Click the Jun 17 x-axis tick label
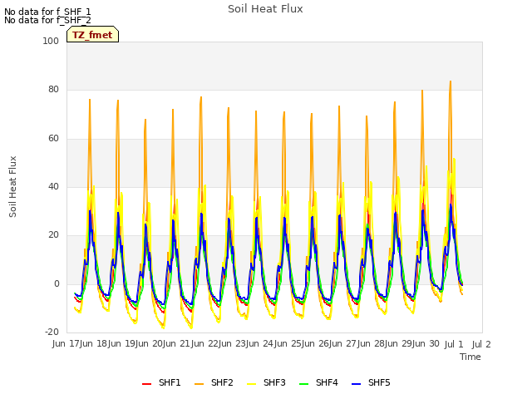This screenshot has height=399, width=532. (66, 343)
